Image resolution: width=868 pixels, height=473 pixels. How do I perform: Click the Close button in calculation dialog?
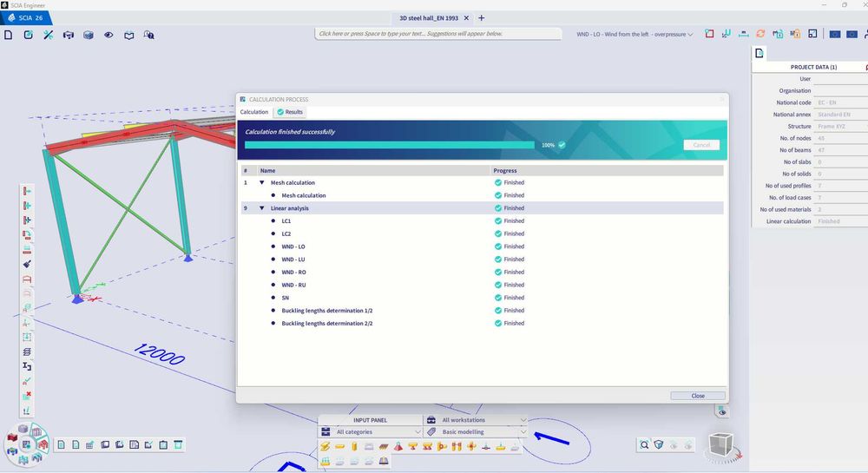tap(698, 396)
